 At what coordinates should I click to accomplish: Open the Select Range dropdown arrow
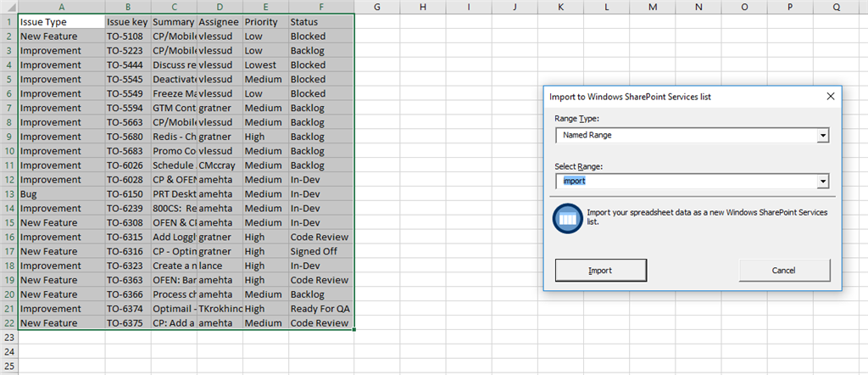coord(823,181)
